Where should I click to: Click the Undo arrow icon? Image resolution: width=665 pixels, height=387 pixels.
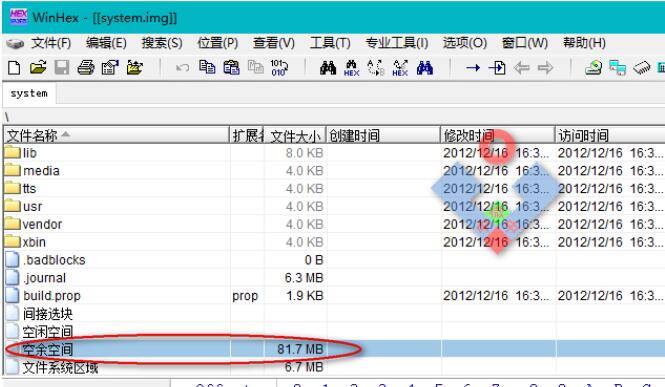pos(183,67)
